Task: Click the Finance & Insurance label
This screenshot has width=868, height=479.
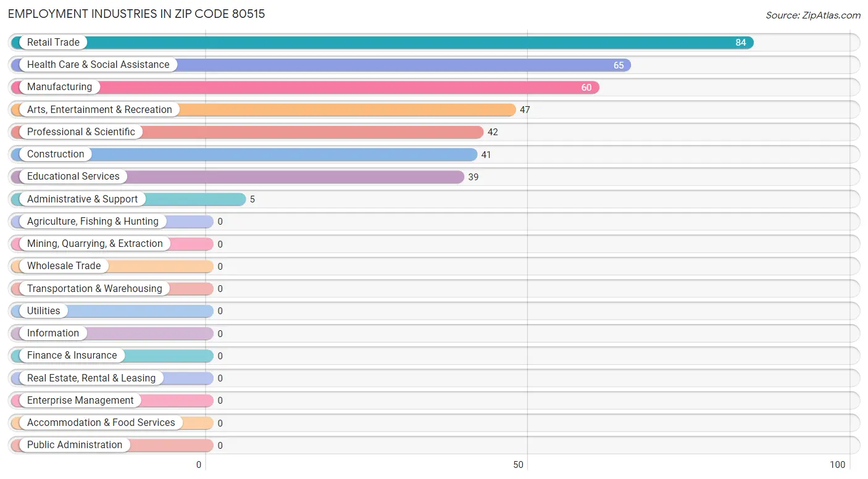Action: (72, 356)
